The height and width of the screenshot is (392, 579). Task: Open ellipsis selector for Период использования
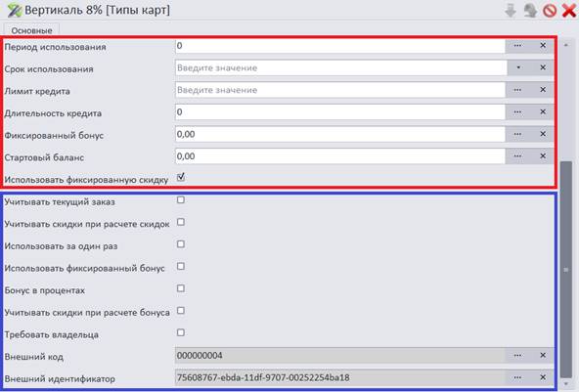coord(517,45)
